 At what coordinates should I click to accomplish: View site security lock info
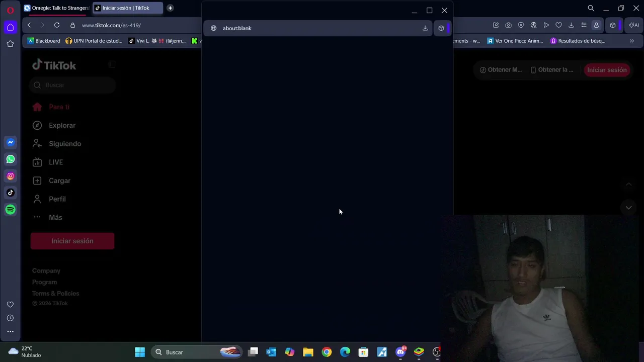click(x=72, y=25)
